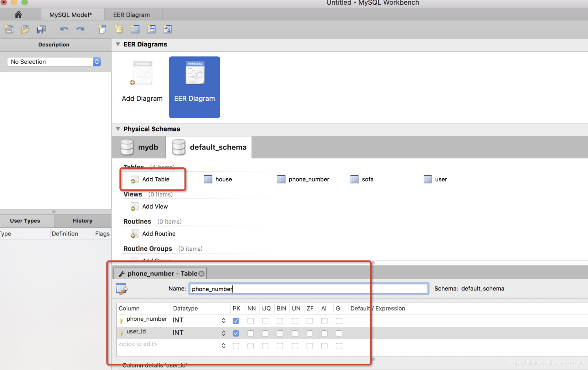Click the table editor icon beside Name
Image resolution: width=588 pixels, height=370 pixels.
(x=122, y=289)
